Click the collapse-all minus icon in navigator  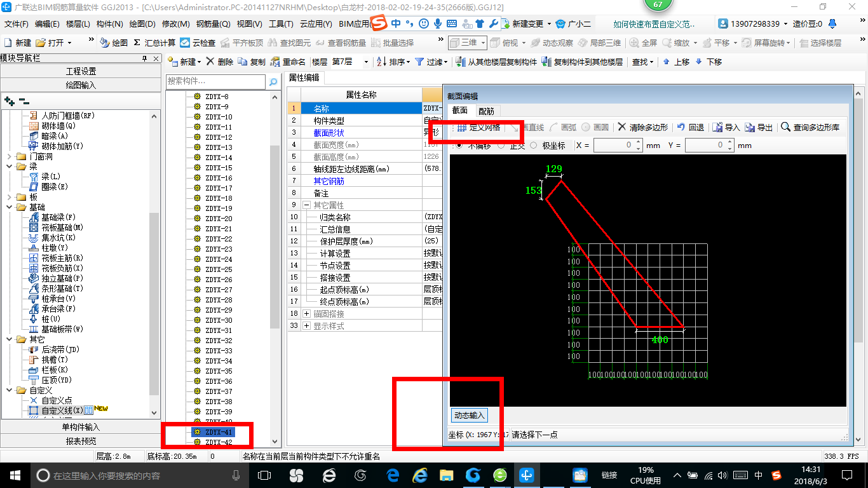click(x=24, y=100)
